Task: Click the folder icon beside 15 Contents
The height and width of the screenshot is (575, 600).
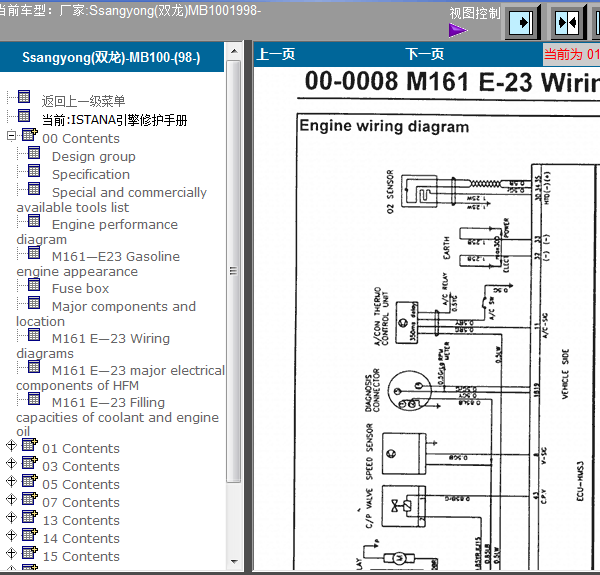Action: pos(29,552)
